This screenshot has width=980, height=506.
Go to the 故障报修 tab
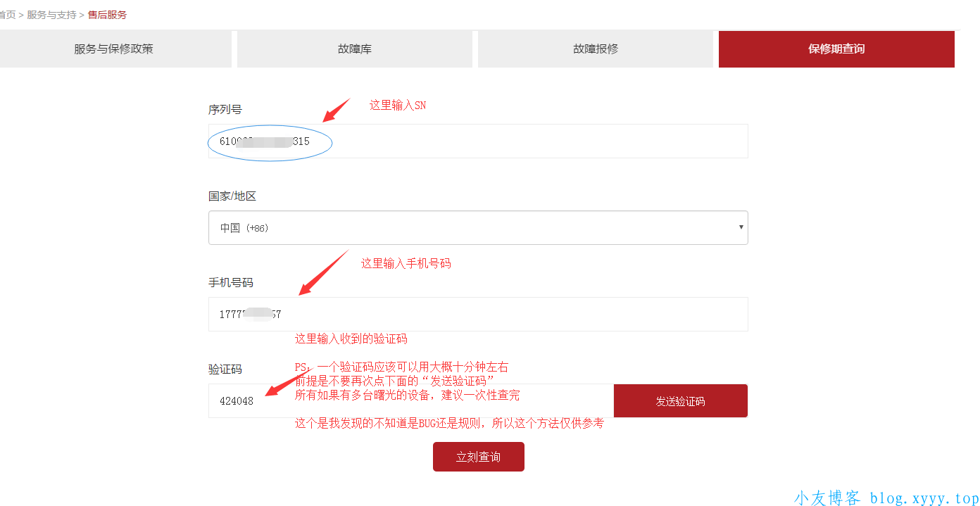pos(595,49)
